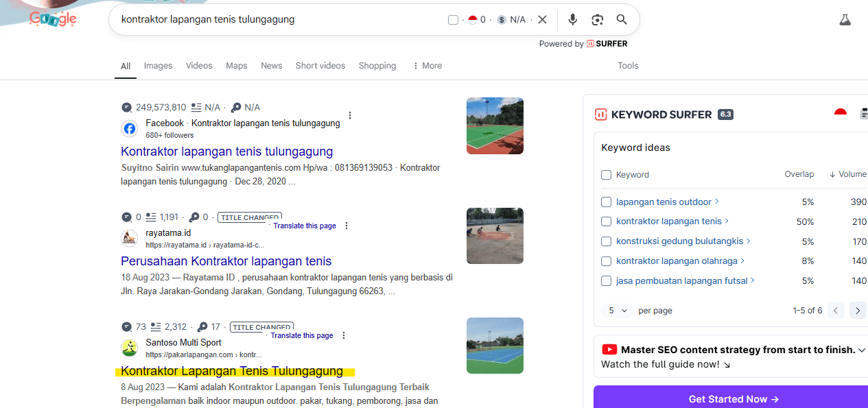Select all keywords with header checkbox

[x=606, y=175]
